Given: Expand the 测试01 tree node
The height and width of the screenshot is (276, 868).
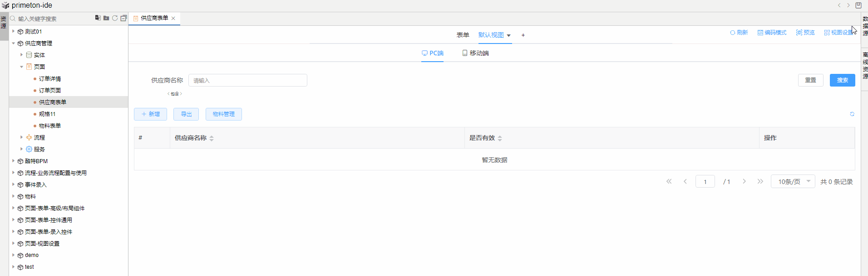Looking at the screenshot, I should tap(14, 32).
